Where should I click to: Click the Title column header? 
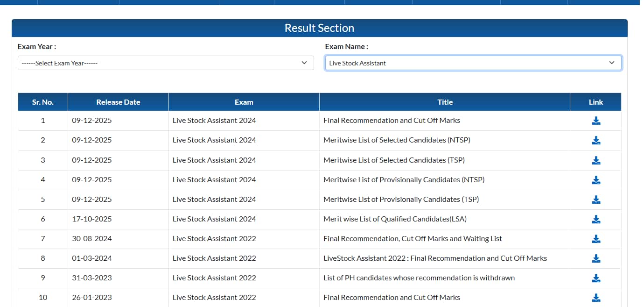click(x=445, y=102)
